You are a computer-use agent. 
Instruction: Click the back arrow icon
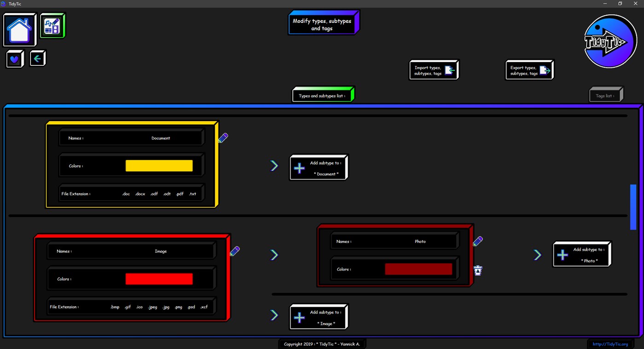(x=37, y=58)
